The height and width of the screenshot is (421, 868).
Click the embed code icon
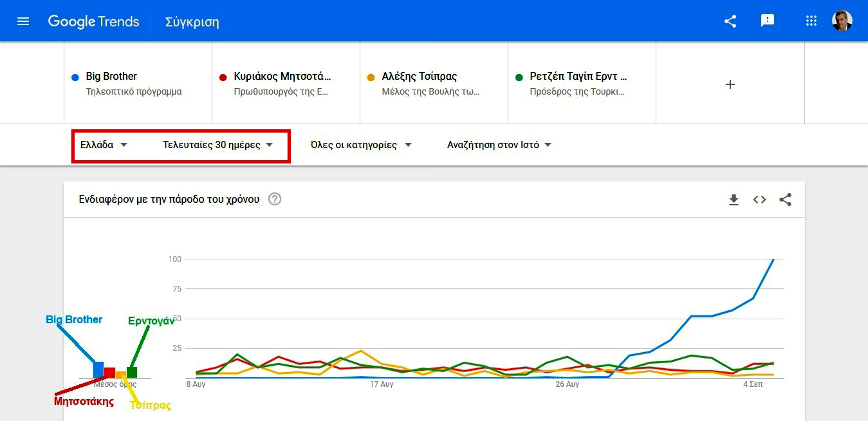click(760, 200)
